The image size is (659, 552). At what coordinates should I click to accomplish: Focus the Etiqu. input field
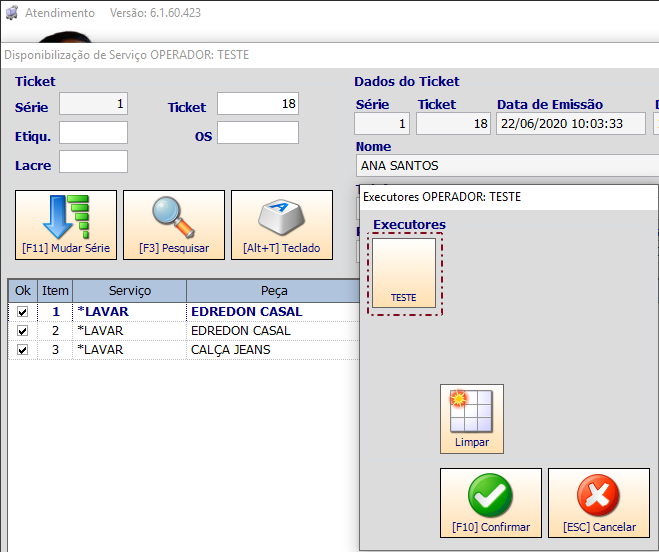pyautogui.click(x=93, y=133)
